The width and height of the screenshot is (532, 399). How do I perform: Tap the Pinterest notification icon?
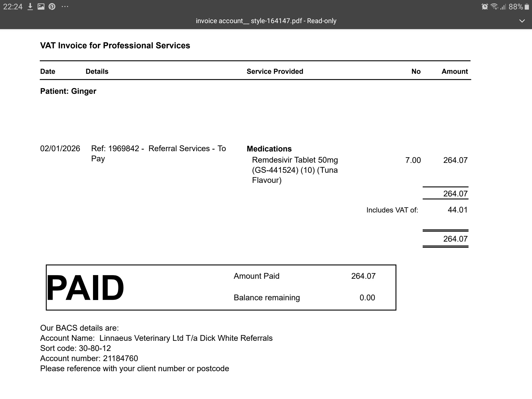click(52, 7)
